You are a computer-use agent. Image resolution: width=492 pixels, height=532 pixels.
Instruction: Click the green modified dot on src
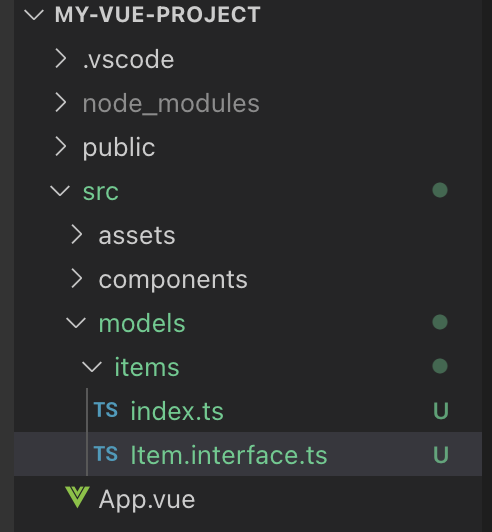440,190
